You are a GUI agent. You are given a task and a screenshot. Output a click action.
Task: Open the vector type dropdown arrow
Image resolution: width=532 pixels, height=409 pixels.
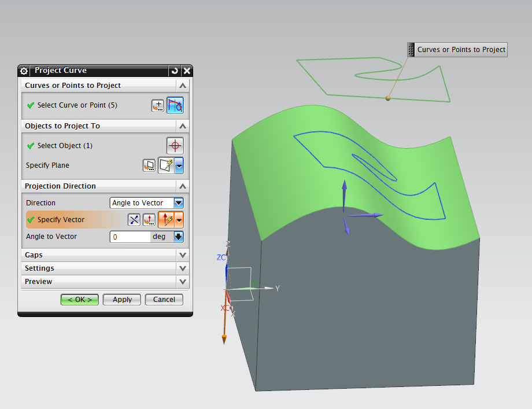pyautogui.click(x=179, y=220)
